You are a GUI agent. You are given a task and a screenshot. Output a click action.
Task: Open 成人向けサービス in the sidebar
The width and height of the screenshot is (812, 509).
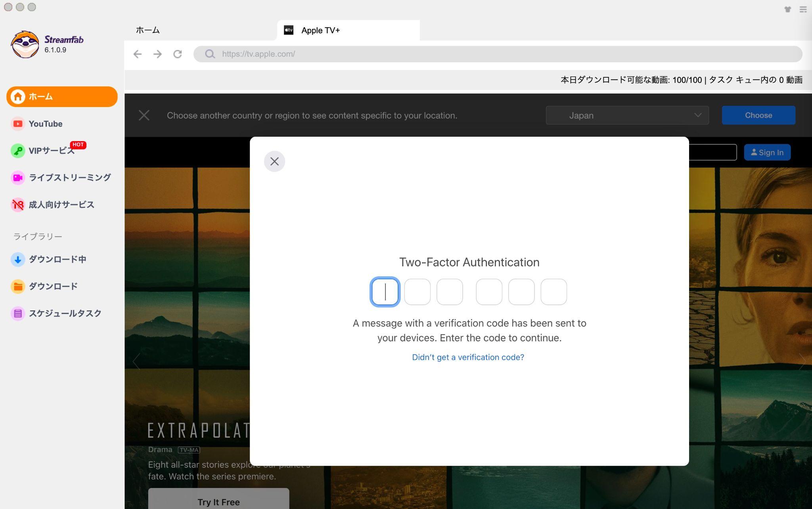pyautogui.click(x=53, y=205)
